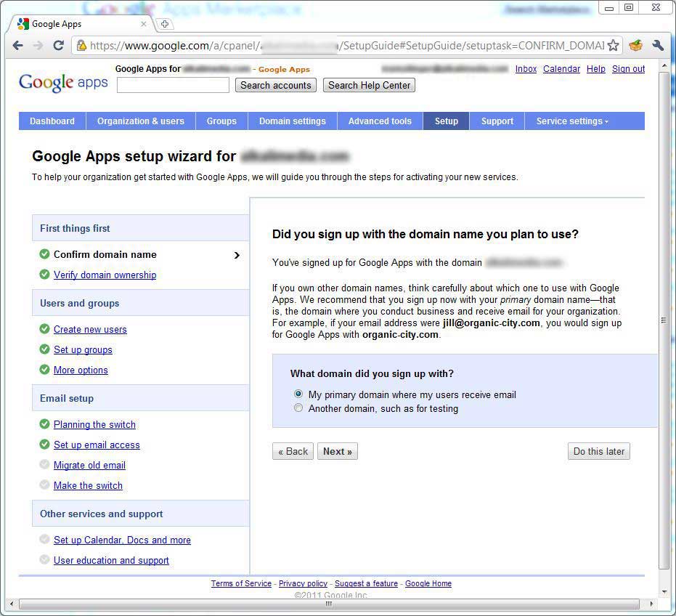
Task: Open the Domain settings tab
Action: pyautogui.click(x=293, y=121)
